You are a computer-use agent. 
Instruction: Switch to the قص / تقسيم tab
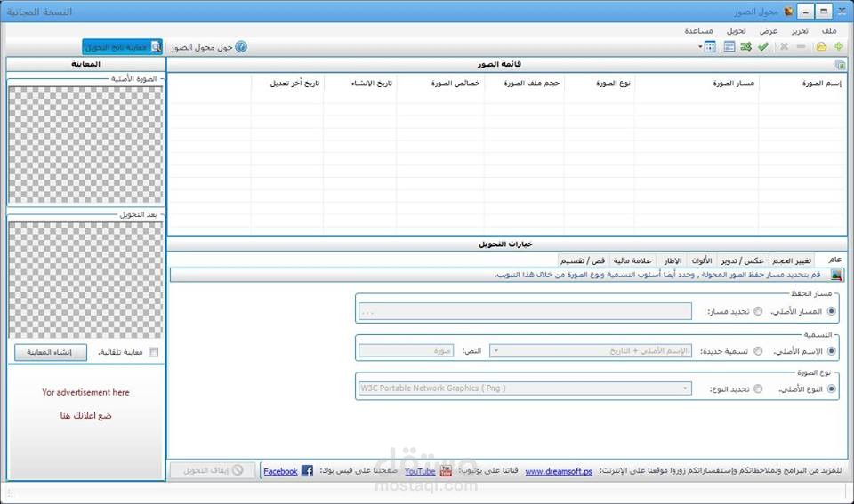point(583,260)
